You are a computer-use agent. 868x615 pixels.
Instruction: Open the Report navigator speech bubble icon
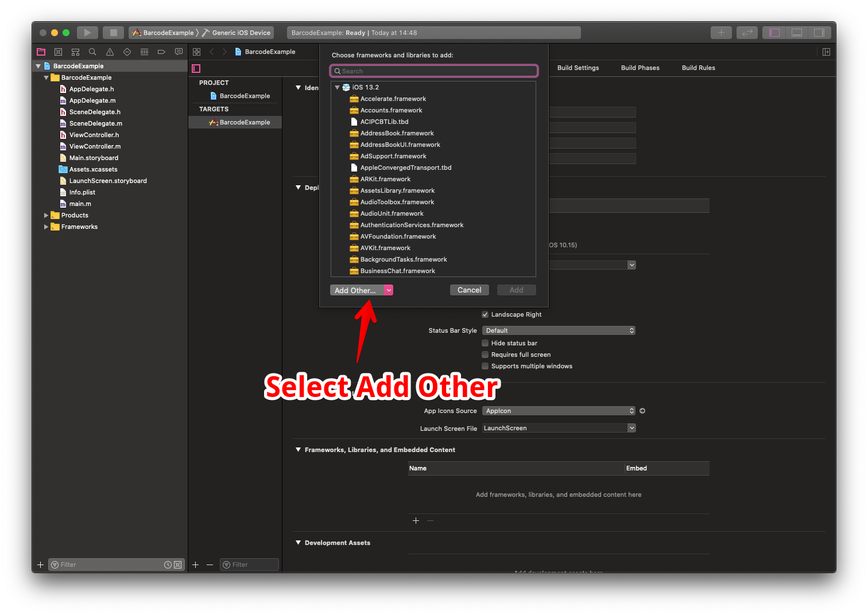[x=179, y=52]
